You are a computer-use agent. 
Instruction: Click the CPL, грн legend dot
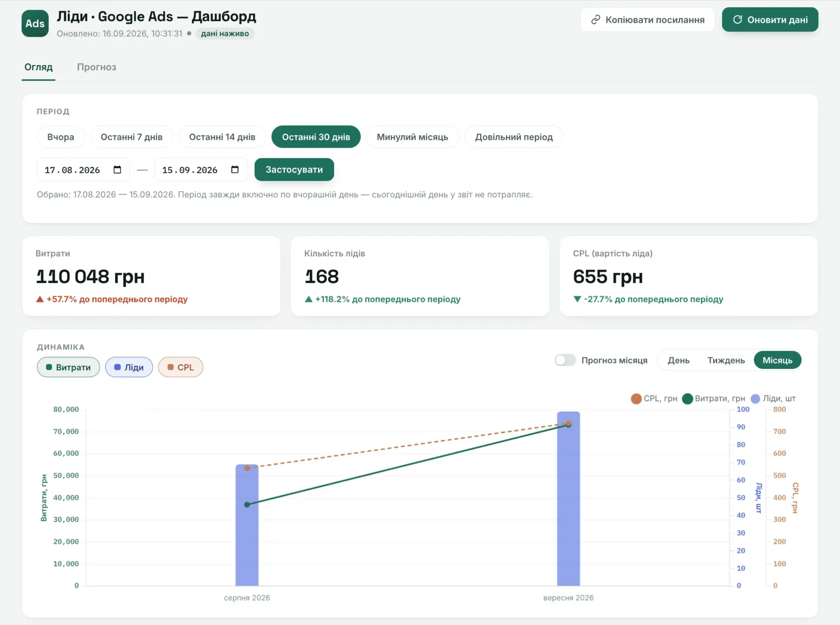pos(636,399)
